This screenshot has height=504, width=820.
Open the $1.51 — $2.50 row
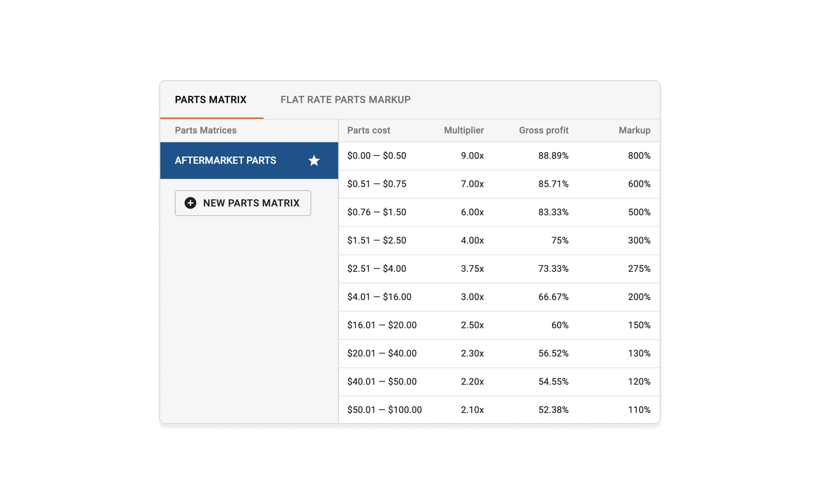376,241
